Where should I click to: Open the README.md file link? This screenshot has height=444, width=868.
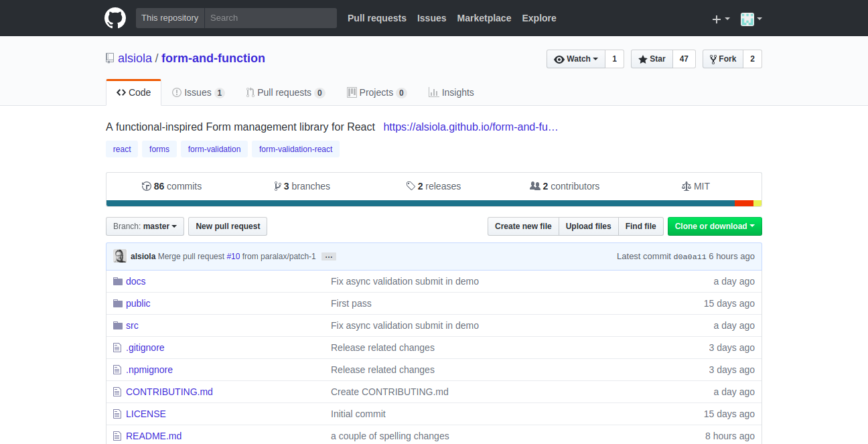point(153,436)
